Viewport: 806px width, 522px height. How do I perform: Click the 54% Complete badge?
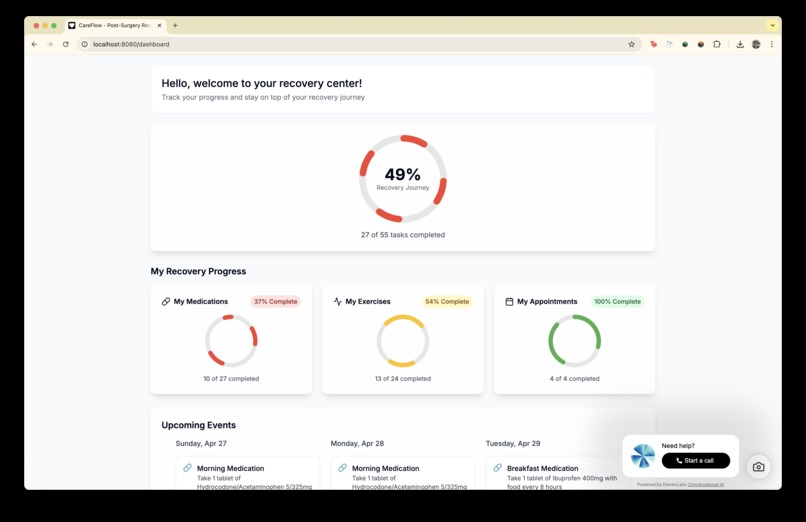447,302
